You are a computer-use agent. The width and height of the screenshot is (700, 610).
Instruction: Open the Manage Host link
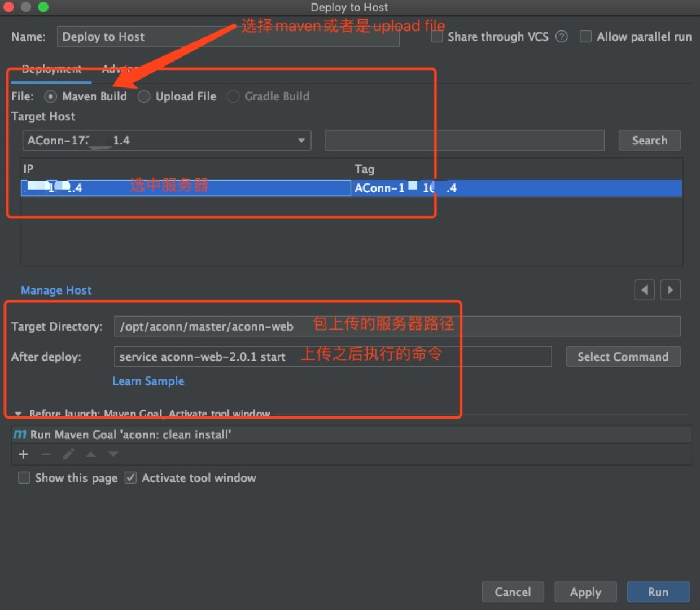pyautogui.click(x=56, y=290)
